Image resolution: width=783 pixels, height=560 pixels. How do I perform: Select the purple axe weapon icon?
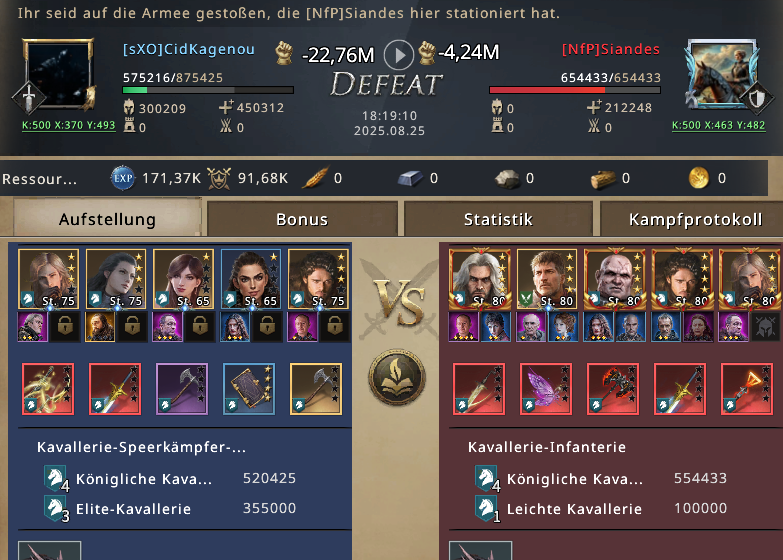coord(182,389)
